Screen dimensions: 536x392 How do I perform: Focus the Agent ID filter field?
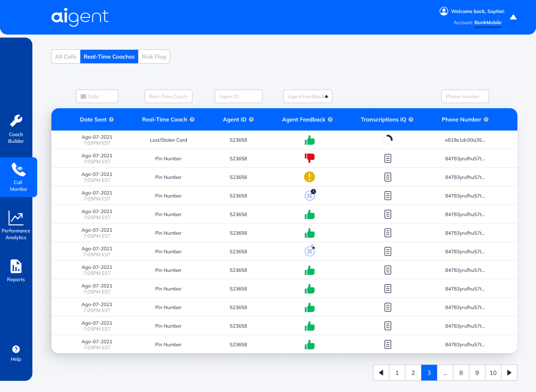(x=239, y=96)
